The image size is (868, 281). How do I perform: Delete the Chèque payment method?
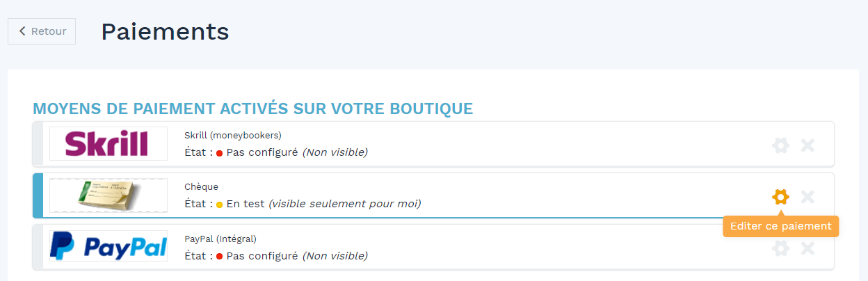807,197
